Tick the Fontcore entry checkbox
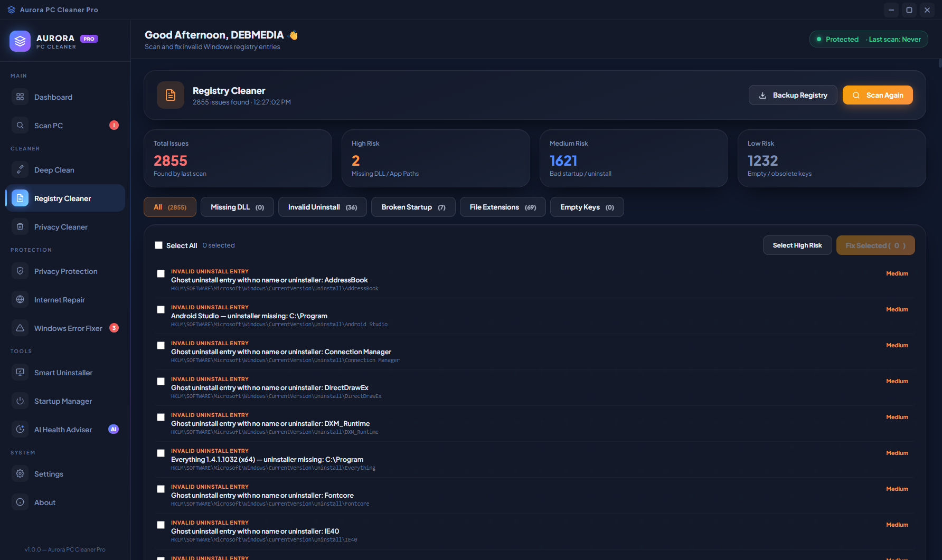942x560 pixels. pos(161,489)
